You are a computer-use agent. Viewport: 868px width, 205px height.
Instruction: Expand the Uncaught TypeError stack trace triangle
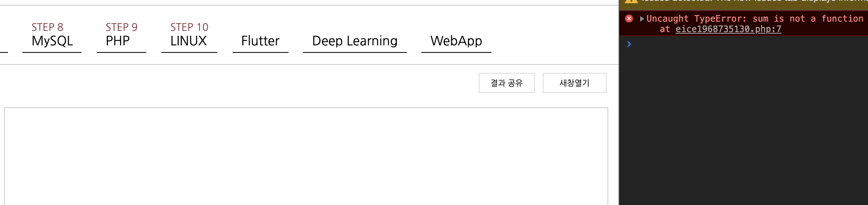[642, 18]
